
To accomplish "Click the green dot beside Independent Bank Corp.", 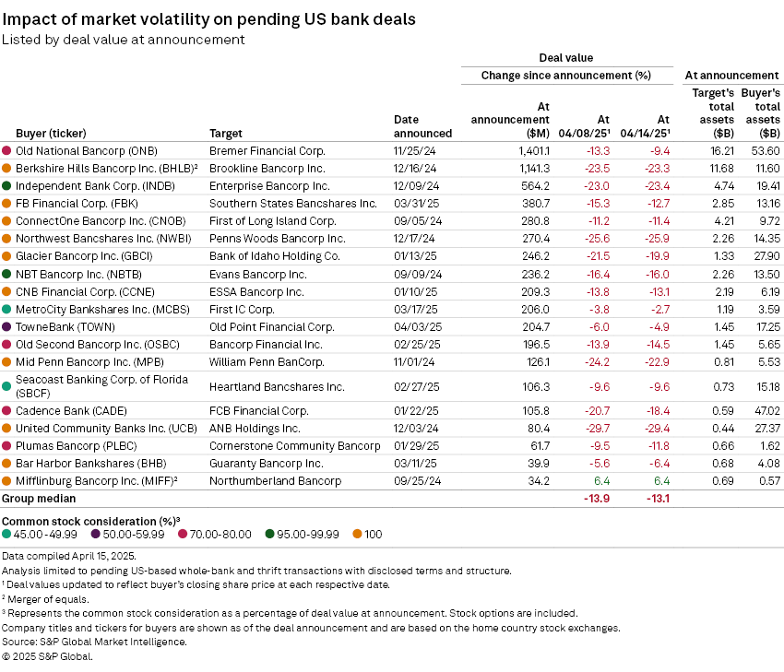I will pos(7,186).
